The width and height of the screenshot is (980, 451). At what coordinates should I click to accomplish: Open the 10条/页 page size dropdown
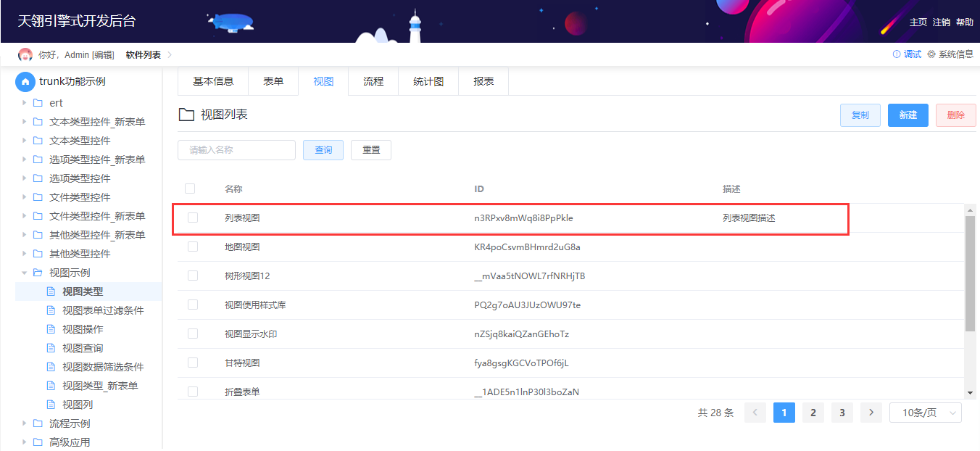pyautogui.click(x=925, y=413)
